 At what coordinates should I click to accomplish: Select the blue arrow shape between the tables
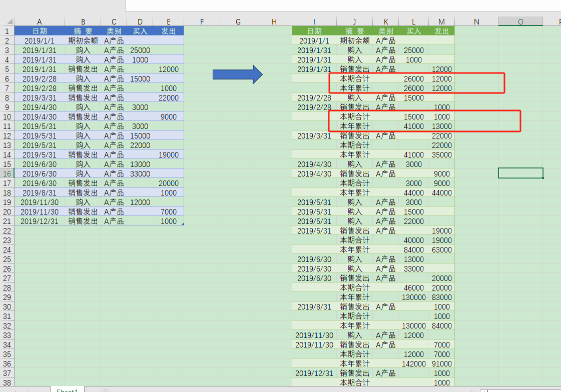point(238,74)
